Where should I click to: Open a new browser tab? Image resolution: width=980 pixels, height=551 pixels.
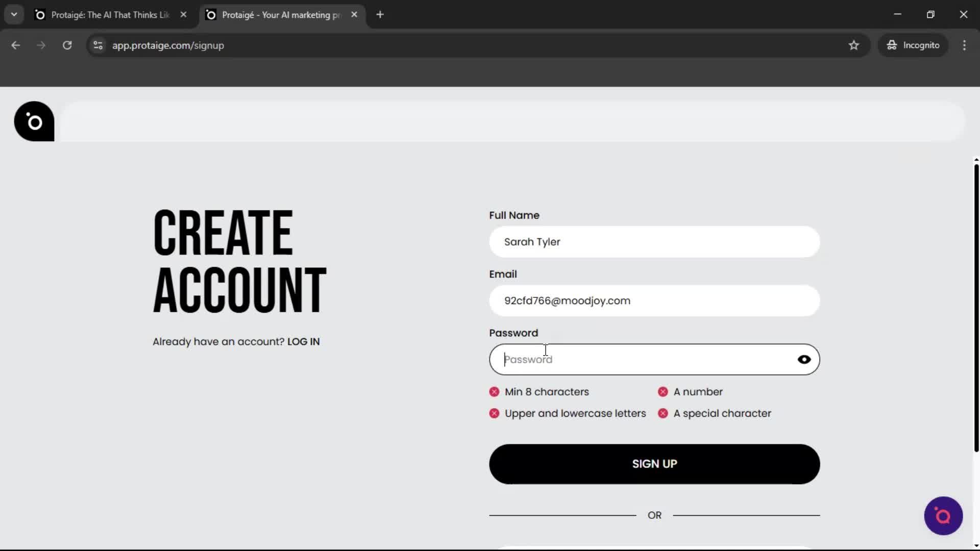tap(380, 14)
